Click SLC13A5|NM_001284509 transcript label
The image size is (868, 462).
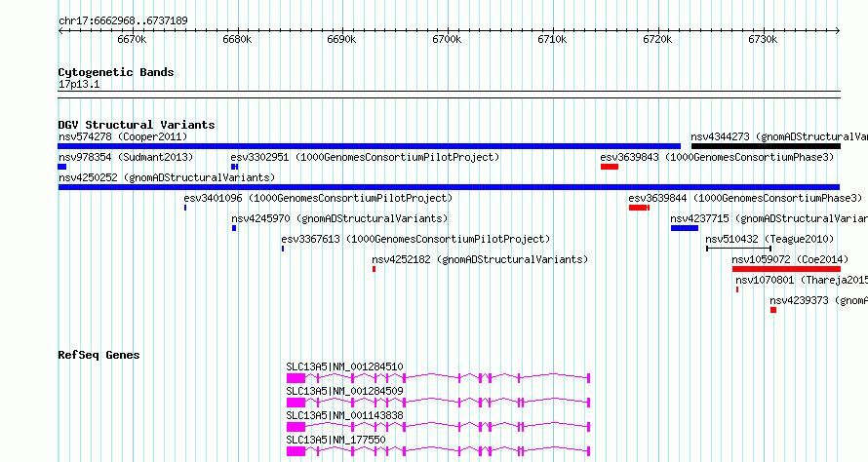pos(344,391)
